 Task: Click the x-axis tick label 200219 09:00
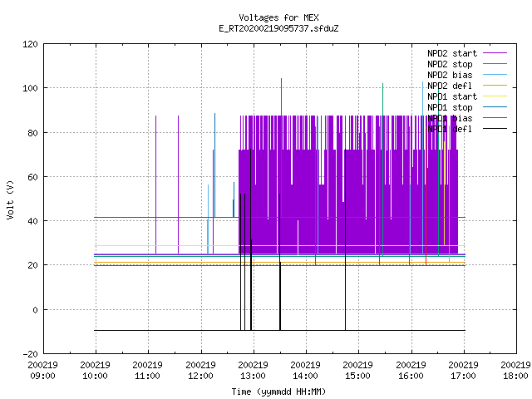pos(42,371)
